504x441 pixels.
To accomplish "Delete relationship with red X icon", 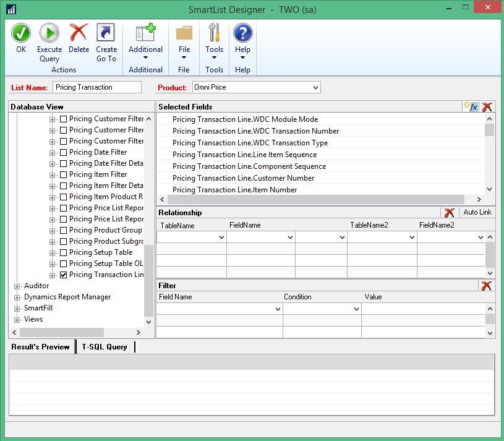I will coord(449,212).
